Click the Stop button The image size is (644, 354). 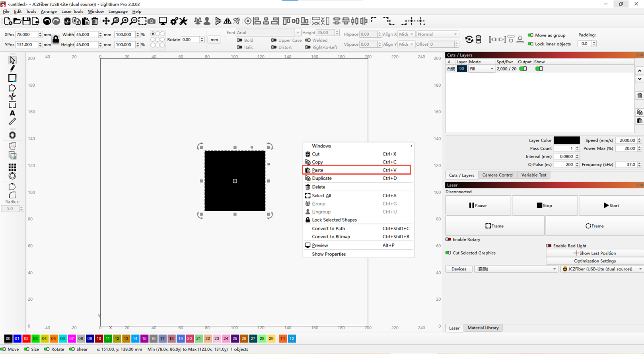545,206
